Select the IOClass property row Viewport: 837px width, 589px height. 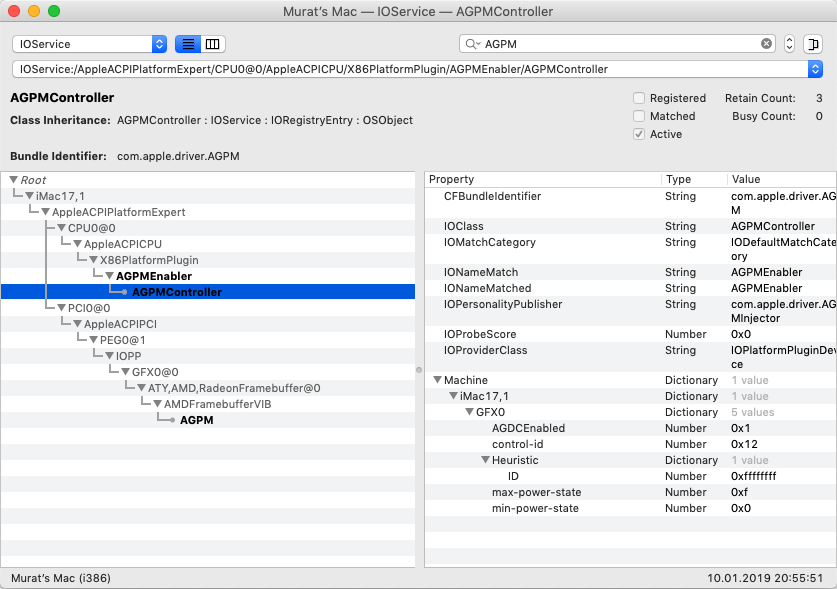[630, 226]
